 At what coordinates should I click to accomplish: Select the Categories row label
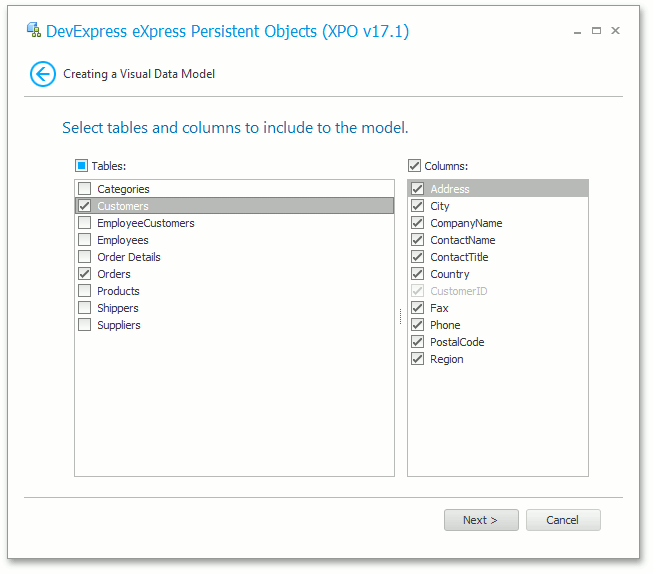click(123, 189)
